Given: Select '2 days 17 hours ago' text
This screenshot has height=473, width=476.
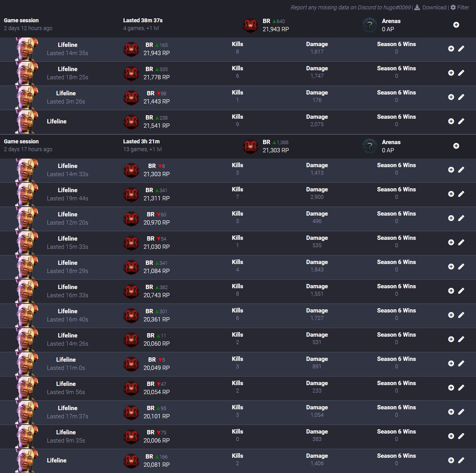Looking at the screenshot, I should [28, 149].
